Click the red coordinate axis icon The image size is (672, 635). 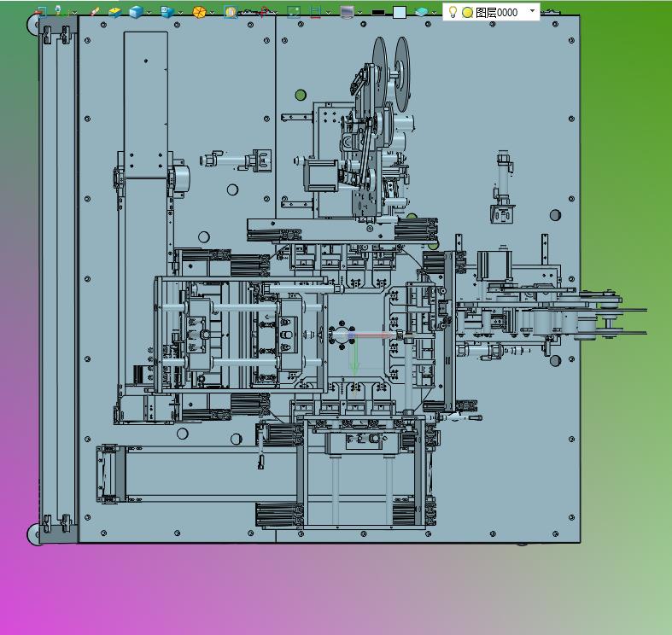(264, 12)
